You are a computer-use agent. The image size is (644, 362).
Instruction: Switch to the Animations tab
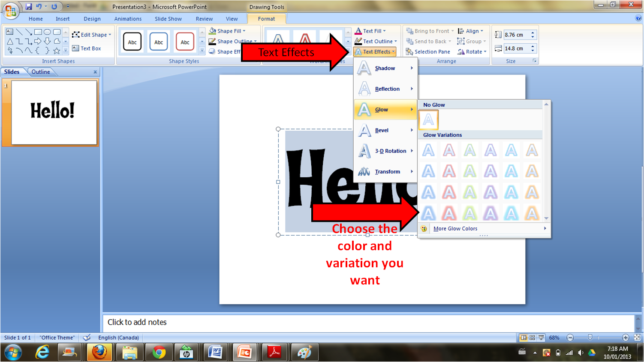pyautogui.click(x=128, y=18)
